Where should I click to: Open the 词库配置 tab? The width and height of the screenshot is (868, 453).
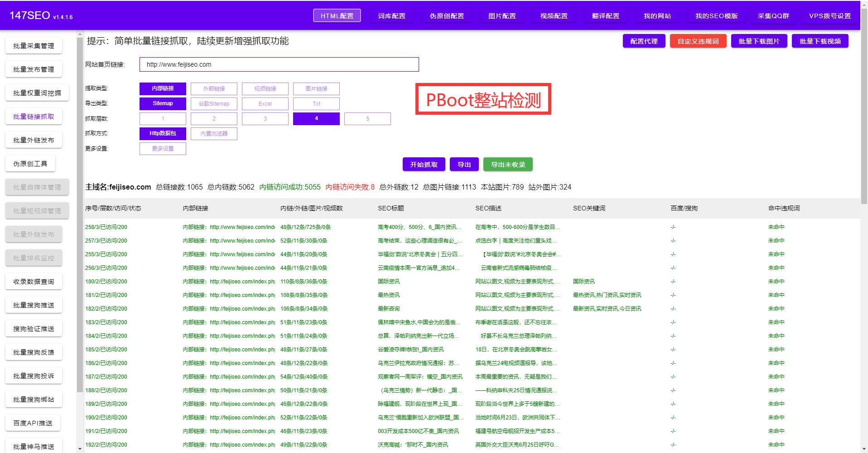click(x=392, y=16)
